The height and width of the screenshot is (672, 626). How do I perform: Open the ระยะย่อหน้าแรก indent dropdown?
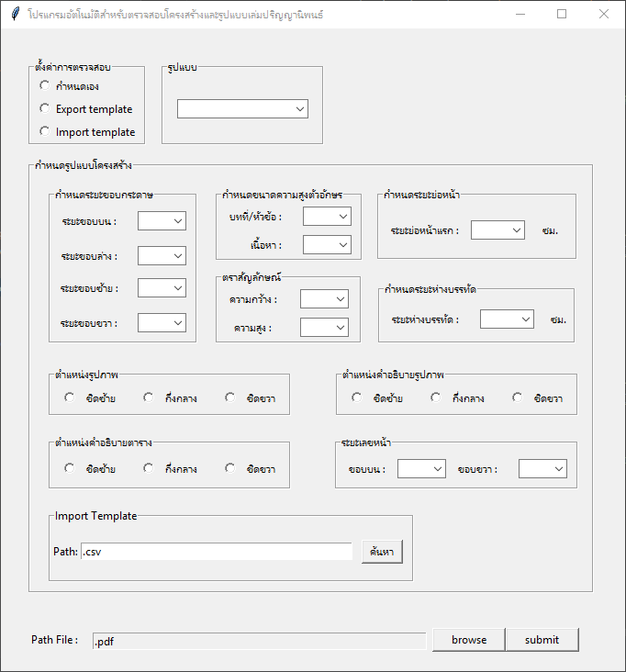pos(497,230)
